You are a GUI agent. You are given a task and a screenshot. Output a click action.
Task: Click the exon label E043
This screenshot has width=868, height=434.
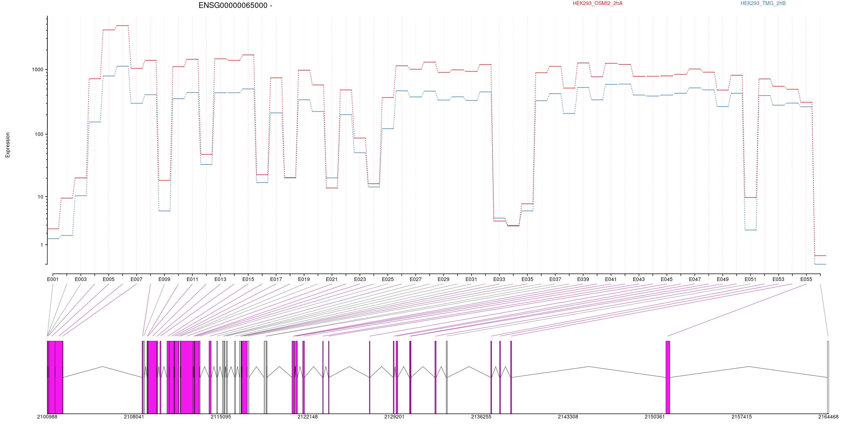(x=639, y=279)
